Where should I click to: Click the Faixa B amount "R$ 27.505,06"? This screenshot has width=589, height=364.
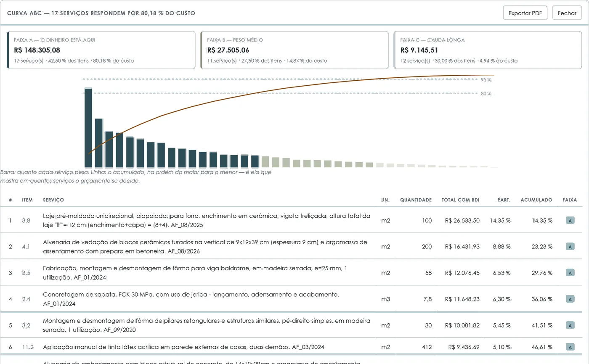point(228,50)
